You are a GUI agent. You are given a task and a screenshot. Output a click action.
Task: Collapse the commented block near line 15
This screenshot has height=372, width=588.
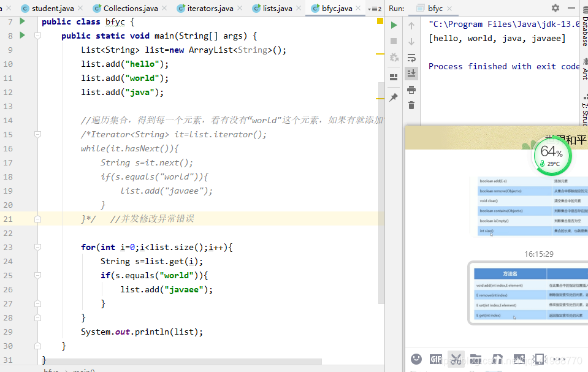pyautogui.click(x=37, y=134)
